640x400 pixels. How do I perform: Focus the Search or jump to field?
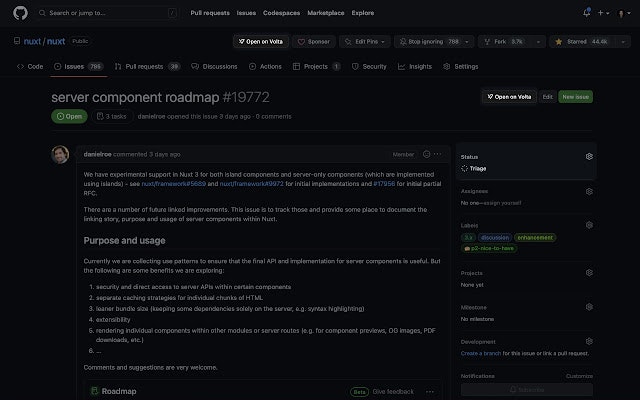click(107, 13)
